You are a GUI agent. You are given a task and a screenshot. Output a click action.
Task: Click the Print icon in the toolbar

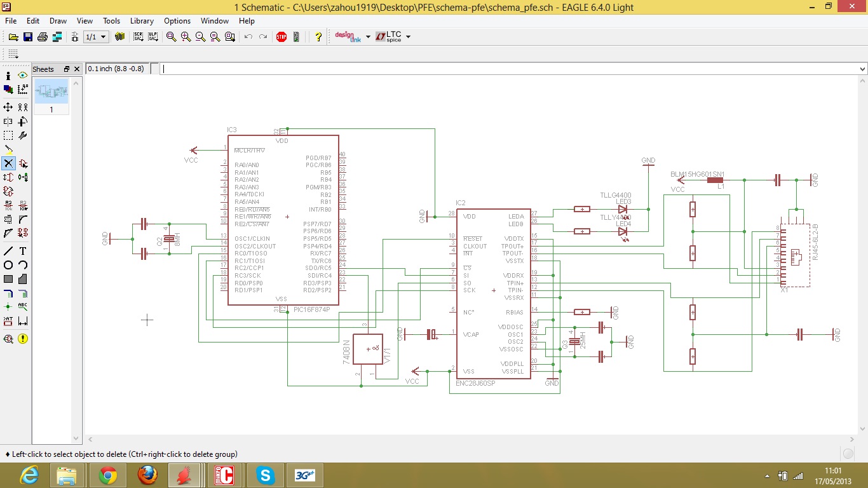point(43,37)
